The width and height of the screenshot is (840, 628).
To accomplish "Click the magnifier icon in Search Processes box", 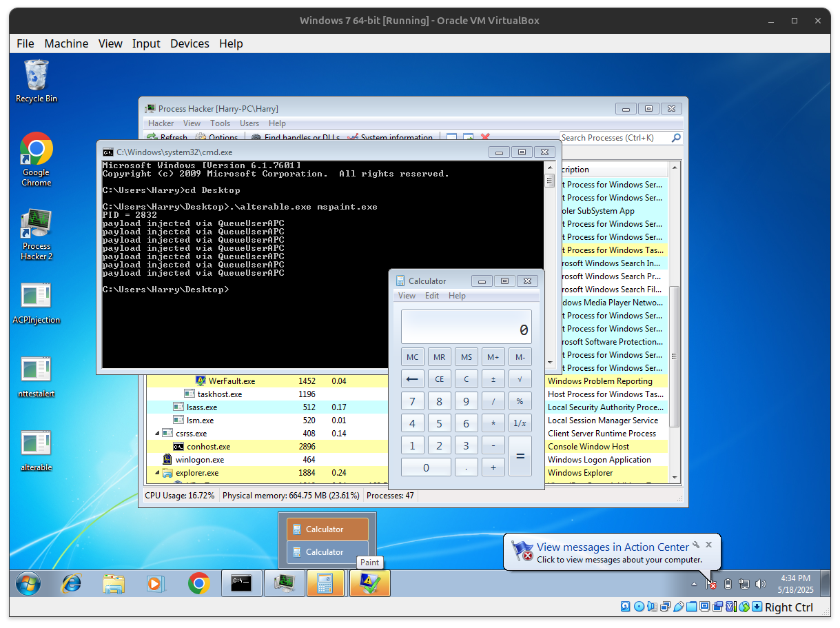I will coord(676,138).
